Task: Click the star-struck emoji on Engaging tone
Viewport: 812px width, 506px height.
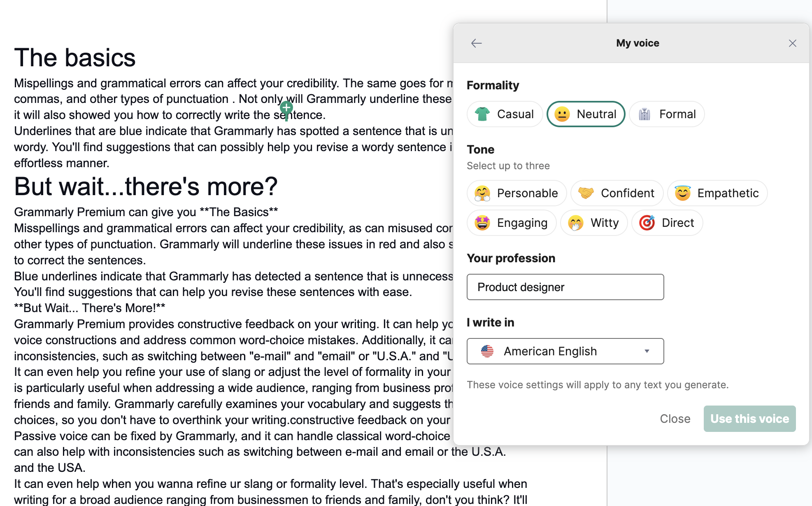Action: [482, 223]
